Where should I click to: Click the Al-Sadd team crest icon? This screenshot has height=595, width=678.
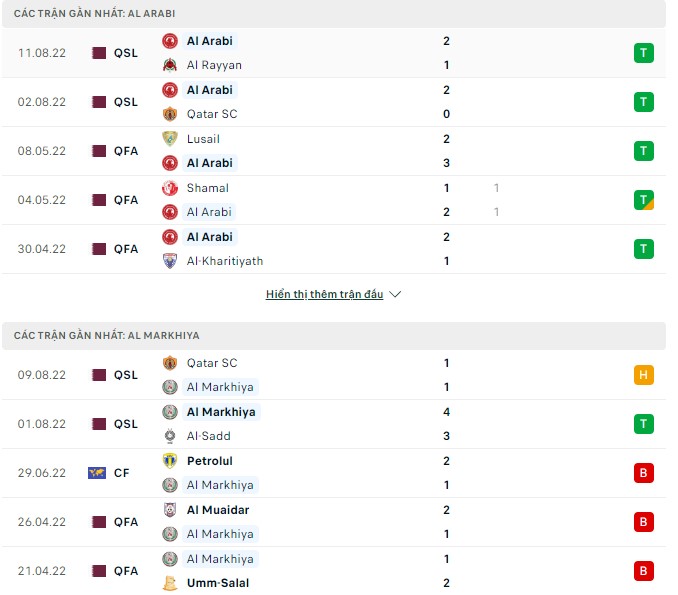click(x=169, y=436)
